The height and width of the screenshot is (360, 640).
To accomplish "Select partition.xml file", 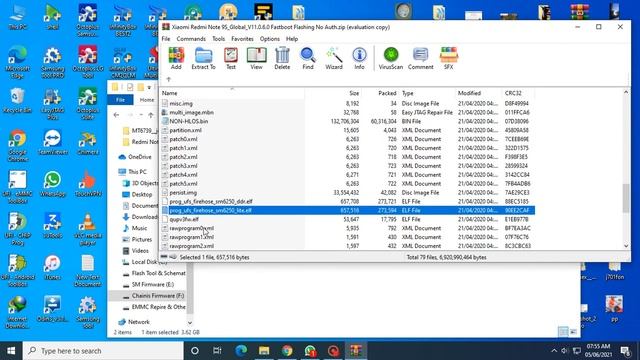I will 185,130.
